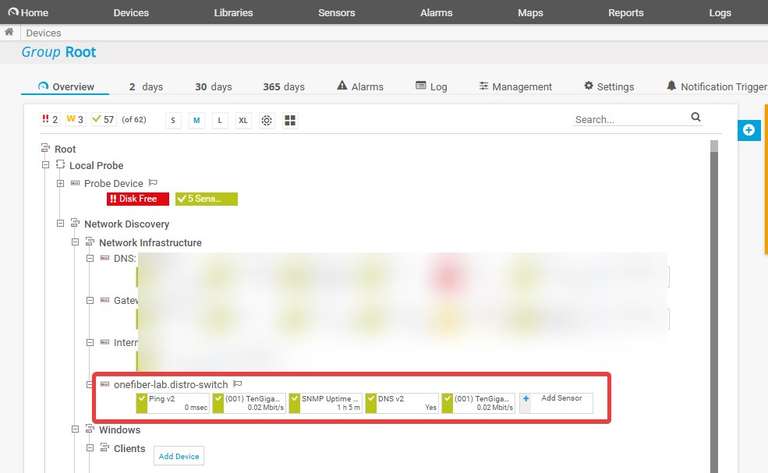Open the Clients group
Screen dimensions: 768x473
point(129,449)
